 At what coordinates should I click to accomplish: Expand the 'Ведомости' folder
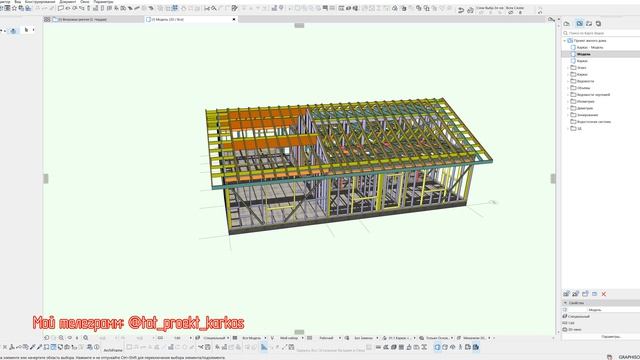point(568,81)
